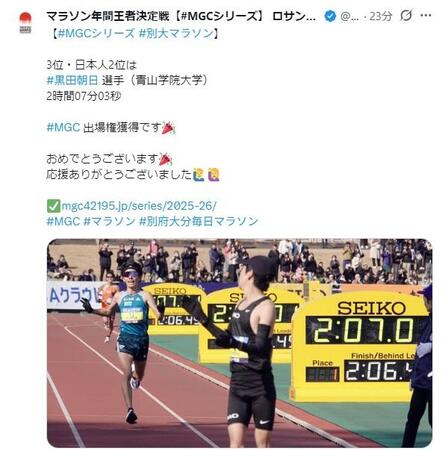
Task: Open the MGC series account avatar
Action: pyautogui.click(x=25, y=22)
